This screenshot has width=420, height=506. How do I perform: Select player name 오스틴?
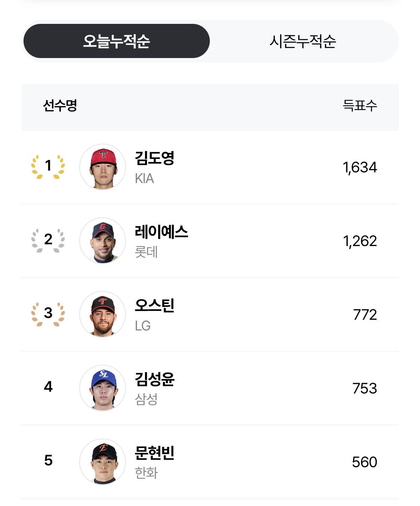tap(154, 306)
